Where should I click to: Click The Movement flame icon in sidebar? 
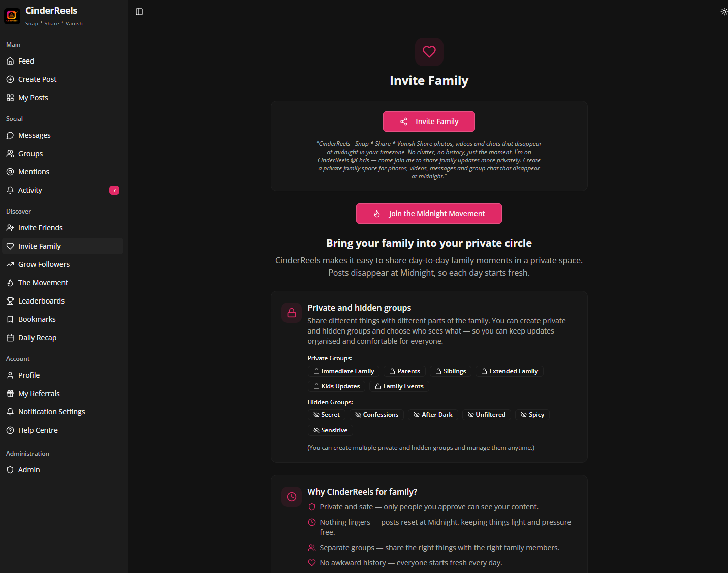pyautogui.click(x=10, y=283)
